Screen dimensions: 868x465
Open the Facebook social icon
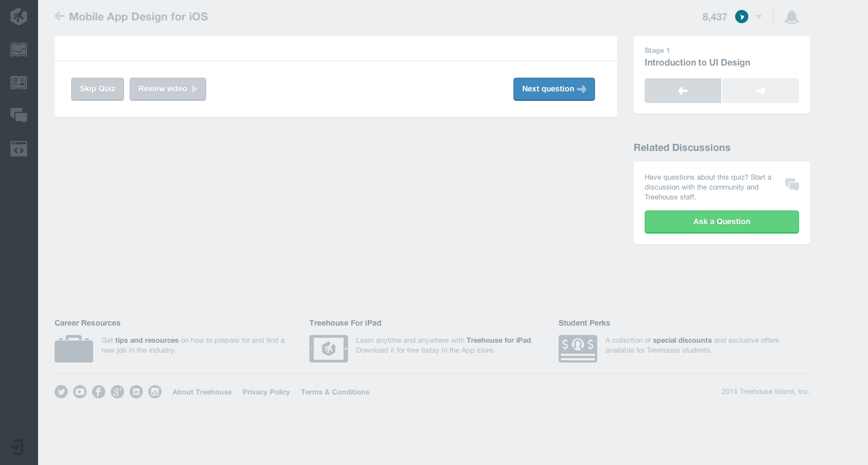pos(99,392)
